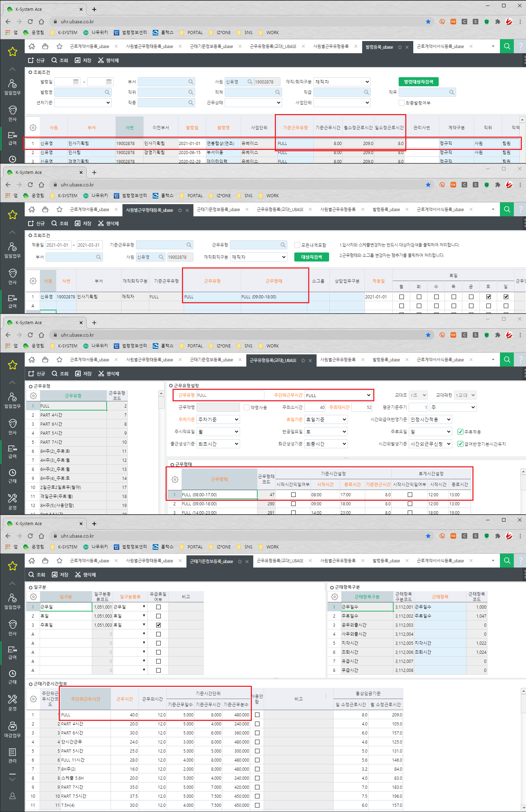Click gear icon of 일구분 grid
The width and height of the screenshot is (526, 812).
pyautogui.click(x=33, y=596)
